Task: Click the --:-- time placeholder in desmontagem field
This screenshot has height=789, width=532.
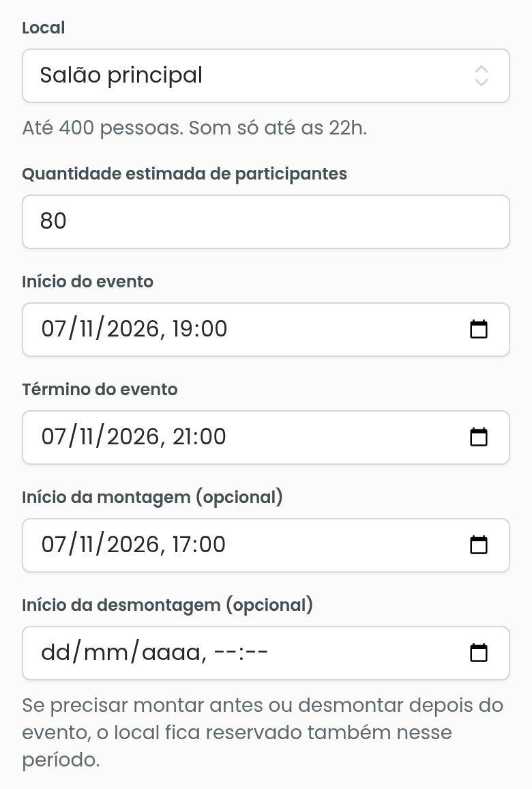Action: point(241,652)
